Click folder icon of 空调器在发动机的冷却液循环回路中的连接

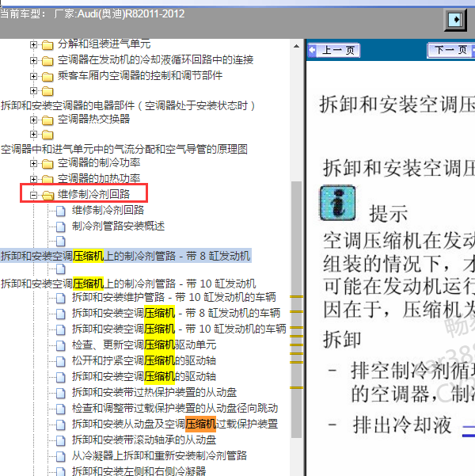point(47,61)
